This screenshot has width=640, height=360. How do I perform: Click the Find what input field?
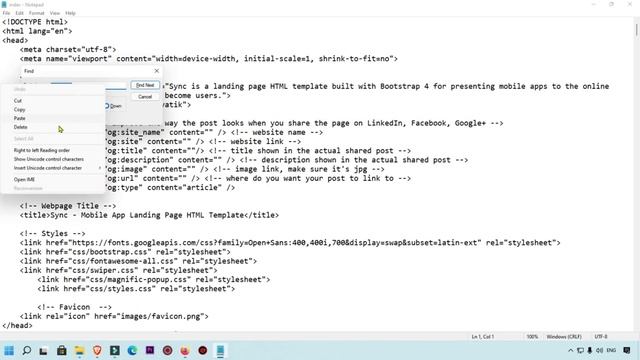(x=116, y=85)
